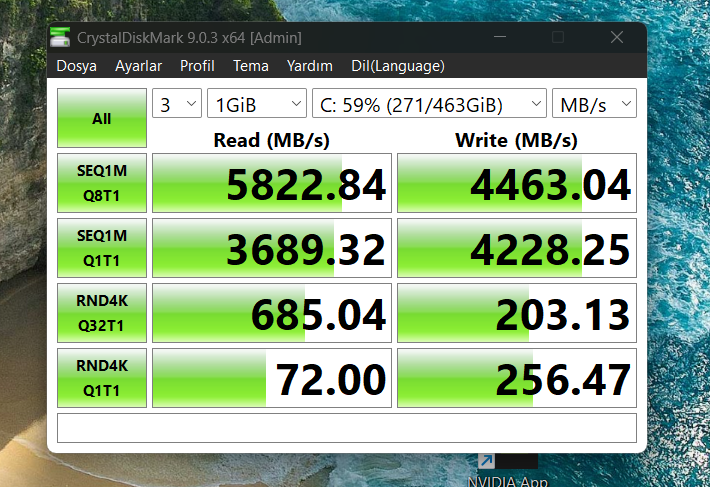Screen dimensions: 710x487
Task: Start the SEQ1M Q8T1 test
Action: 102,183
